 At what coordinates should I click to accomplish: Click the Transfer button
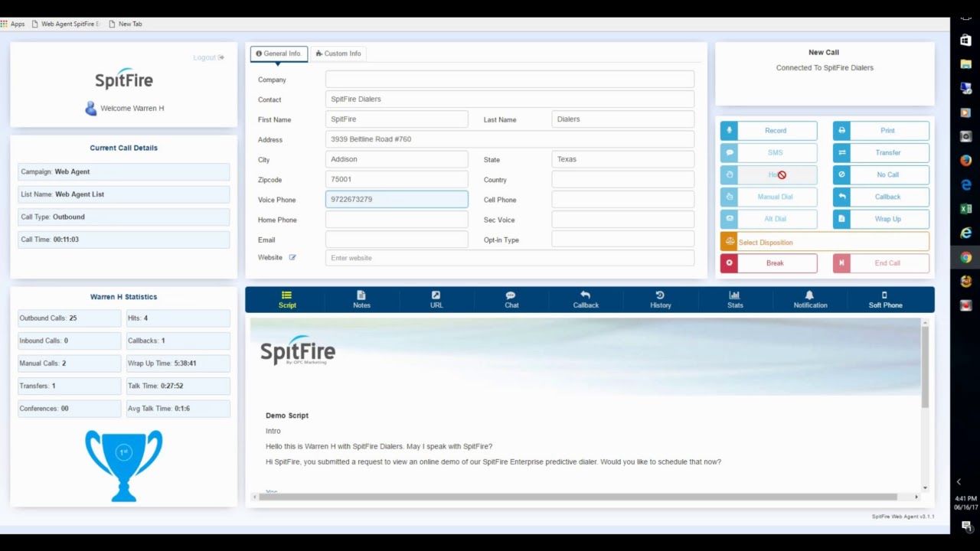pos(881,152)
